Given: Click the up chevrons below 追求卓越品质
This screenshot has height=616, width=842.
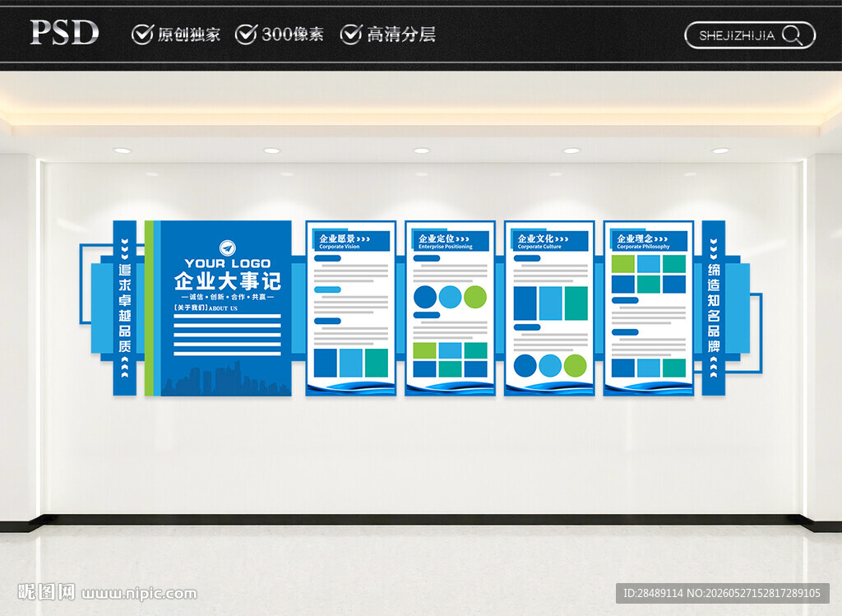Looking at the screenshot, I should click(x=125, y=366).
